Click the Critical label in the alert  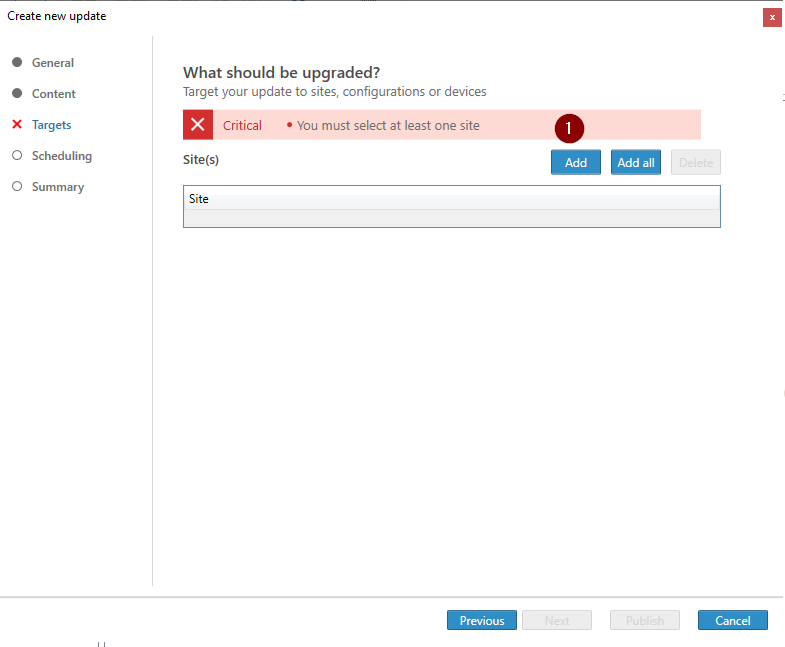coord(242,125)
